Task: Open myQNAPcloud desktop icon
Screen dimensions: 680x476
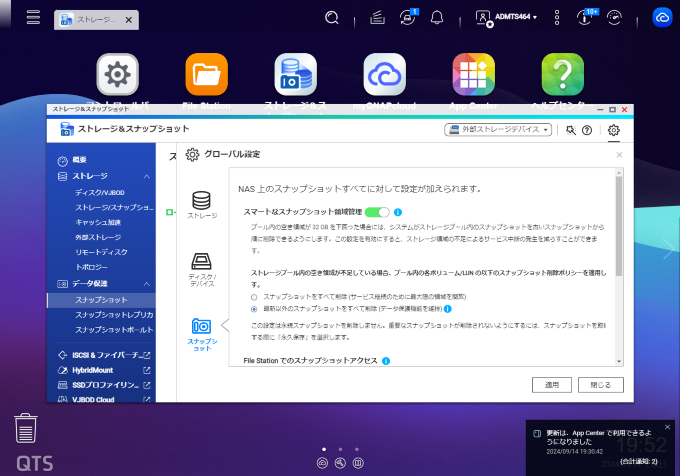Action: 385,75
